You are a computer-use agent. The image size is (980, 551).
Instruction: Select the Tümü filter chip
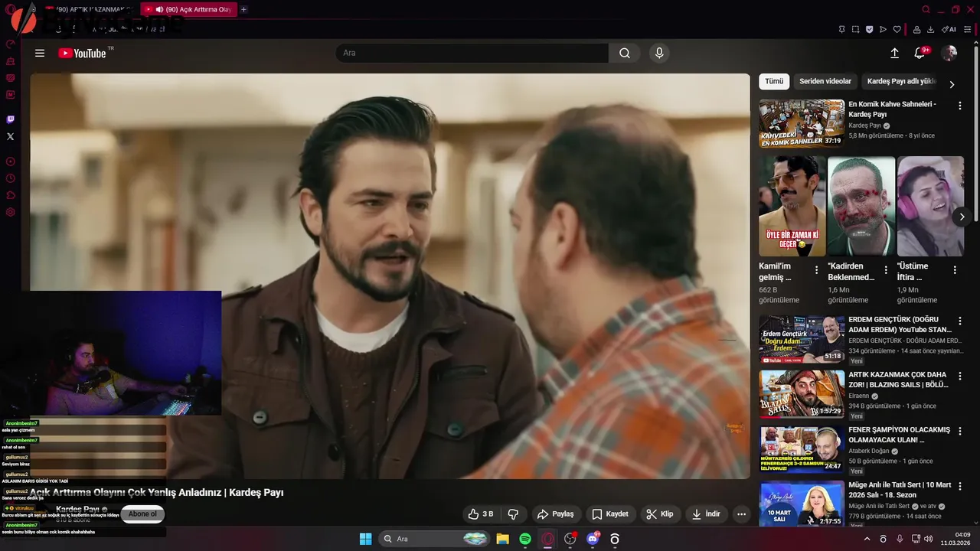click(x=774, y=81)
